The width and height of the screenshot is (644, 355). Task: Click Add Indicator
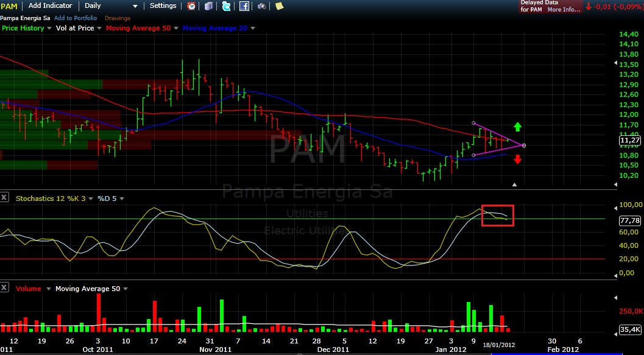50,5
